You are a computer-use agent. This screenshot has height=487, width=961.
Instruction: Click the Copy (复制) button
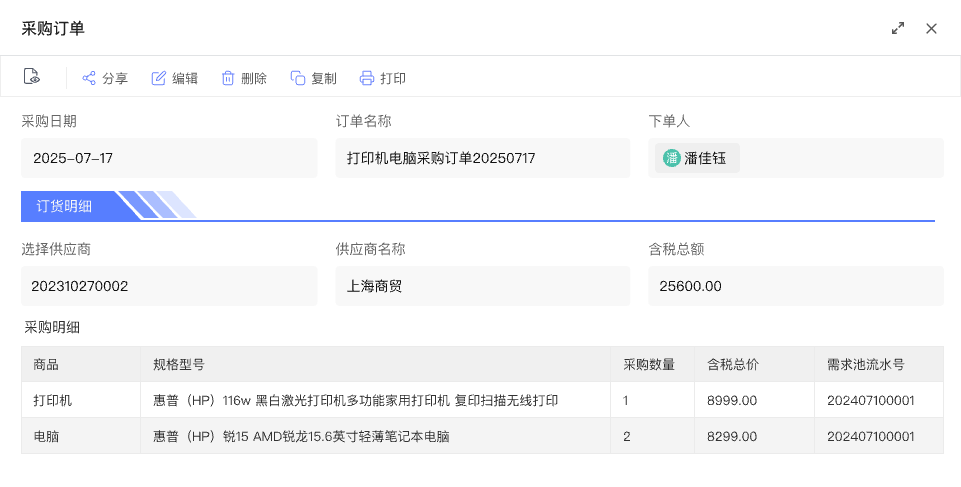[x=313, y=78]
